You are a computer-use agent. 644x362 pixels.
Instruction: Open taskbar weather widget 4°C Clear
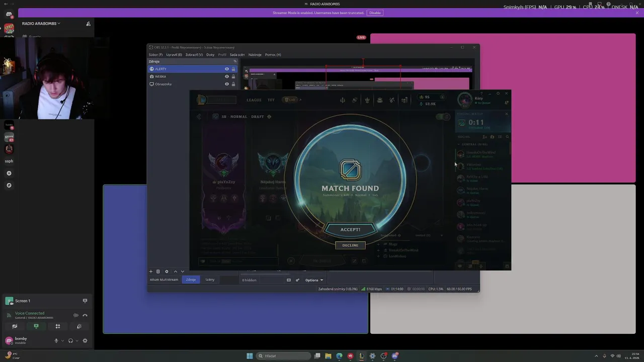[12, 355]
